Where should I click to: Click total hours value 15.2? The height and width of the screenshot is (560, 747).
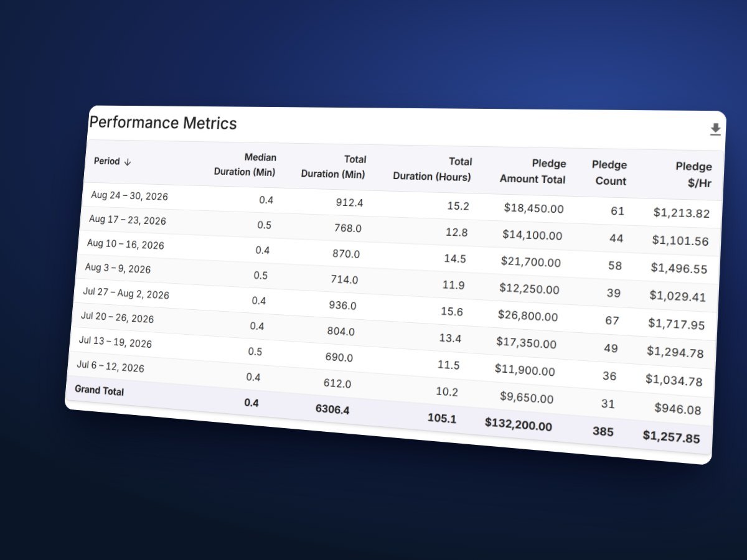pos(458,205)
